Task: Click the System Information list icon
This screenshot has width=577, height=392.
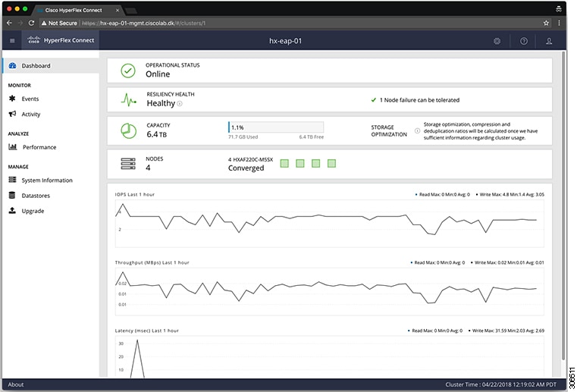Action: point(12,180)
